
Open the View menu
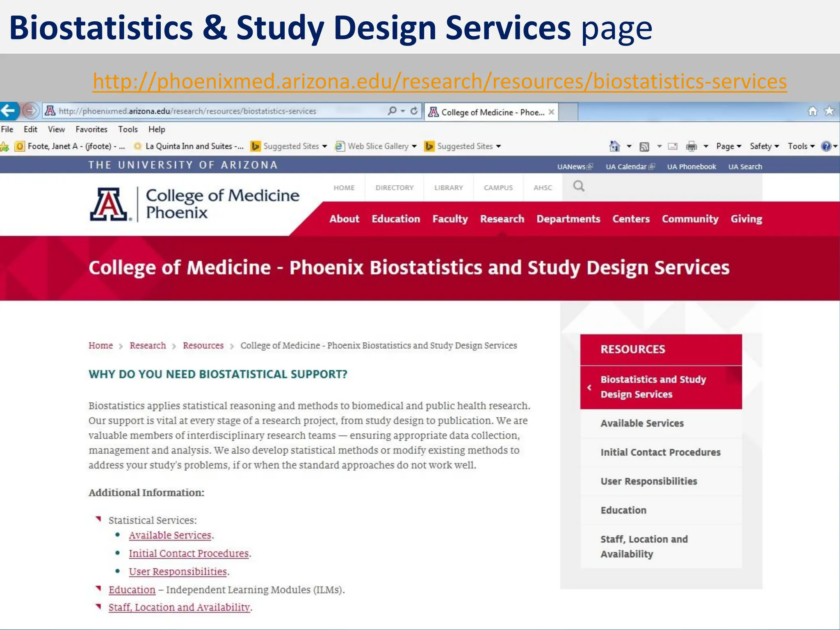56,130
